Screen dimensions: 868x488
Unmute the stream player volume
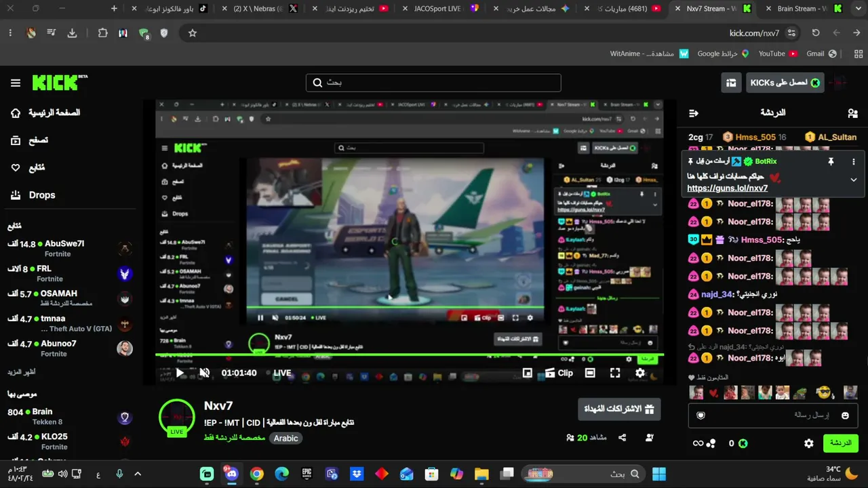tap(204, 373)
